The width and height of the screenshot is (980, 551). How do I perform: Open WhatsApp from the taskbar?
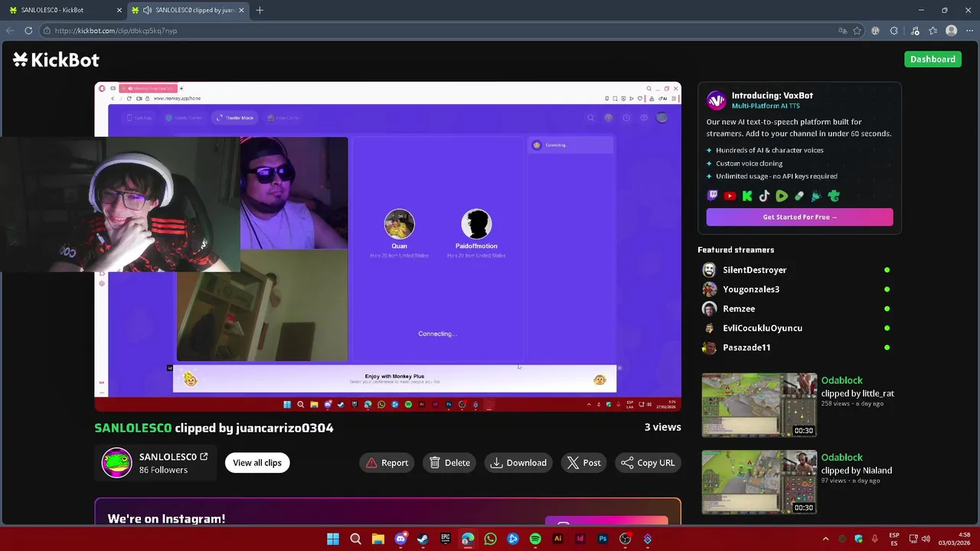click(x=490, y=539)
